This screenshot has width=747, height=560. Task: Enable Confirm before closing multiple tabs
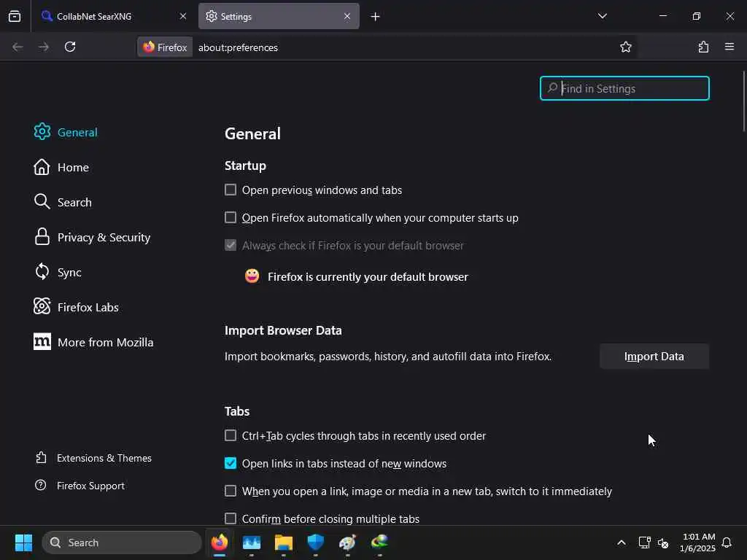pos(231,518)
